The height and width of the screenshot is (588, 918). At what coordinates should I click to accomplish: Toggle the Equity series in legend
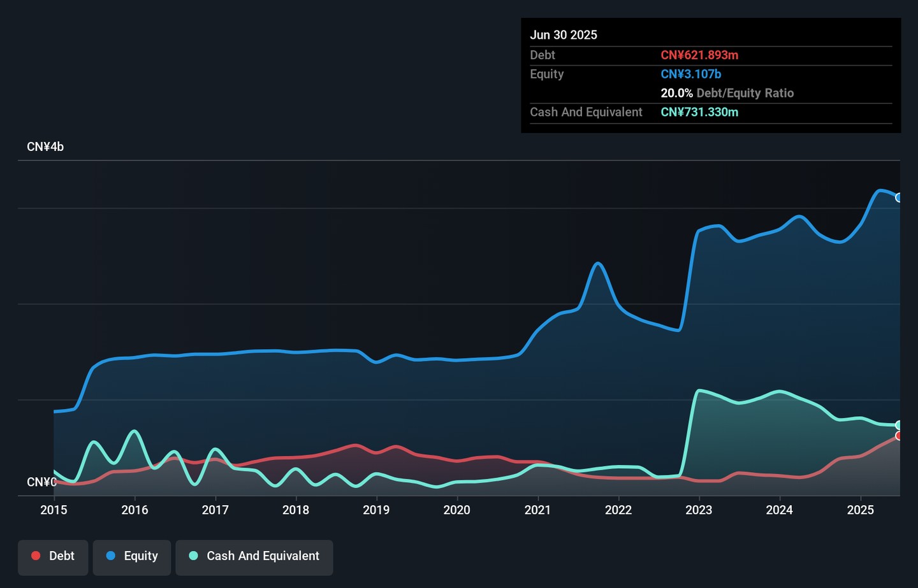(x=131, y=557)
